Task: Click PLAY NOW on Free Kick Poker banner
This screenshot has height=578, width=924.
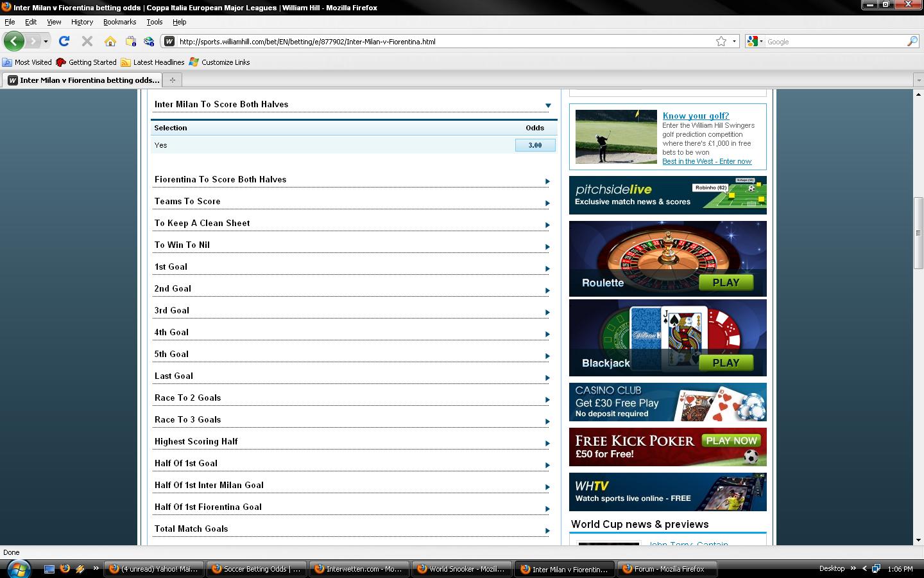Action: (x=732, y=441)
